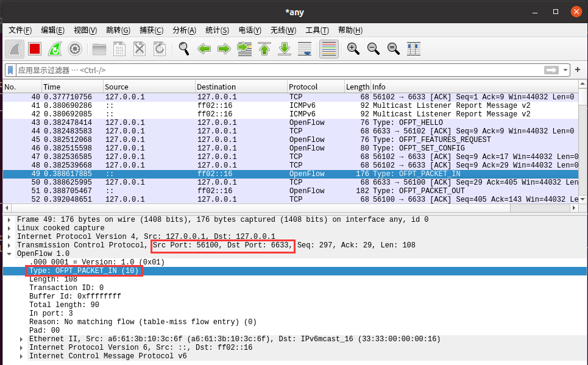Select packet 51 OFPT_PACKET_OUT row
This screenshot has height=365, width=588.
(x=291, y=191)
